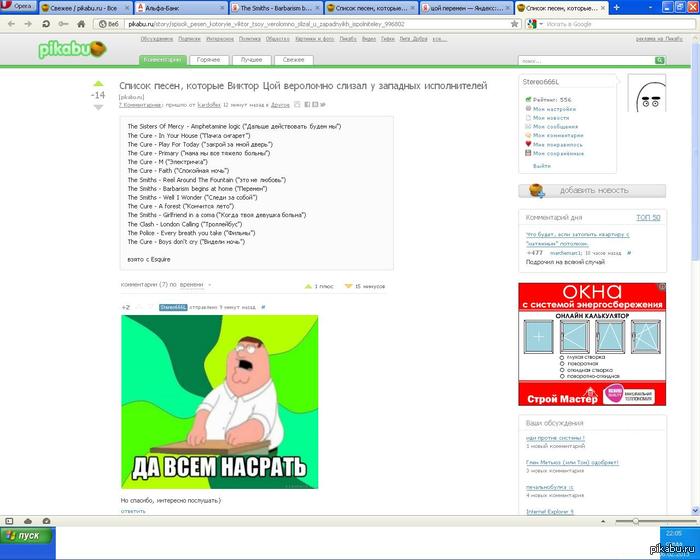Viewport: 700px width, 560px height.
Task: Click the pikabu site search field
Action: pyautogui.click(x=586, y=60)
